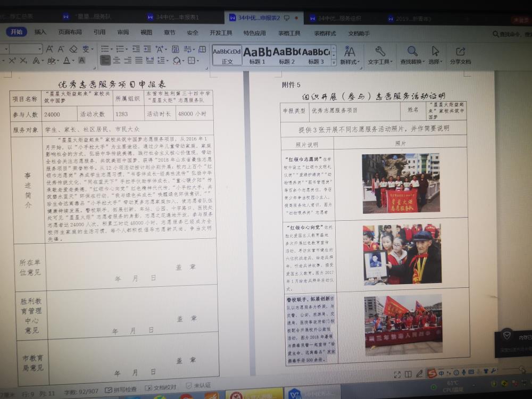Click the 选择 cursor tool
This screenshot has height=399, width=532.
436,56
